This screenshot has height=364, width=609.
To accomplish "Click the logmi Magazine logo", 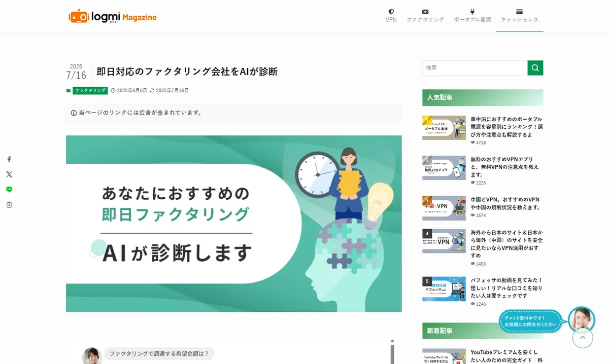I will coord(113,17).
